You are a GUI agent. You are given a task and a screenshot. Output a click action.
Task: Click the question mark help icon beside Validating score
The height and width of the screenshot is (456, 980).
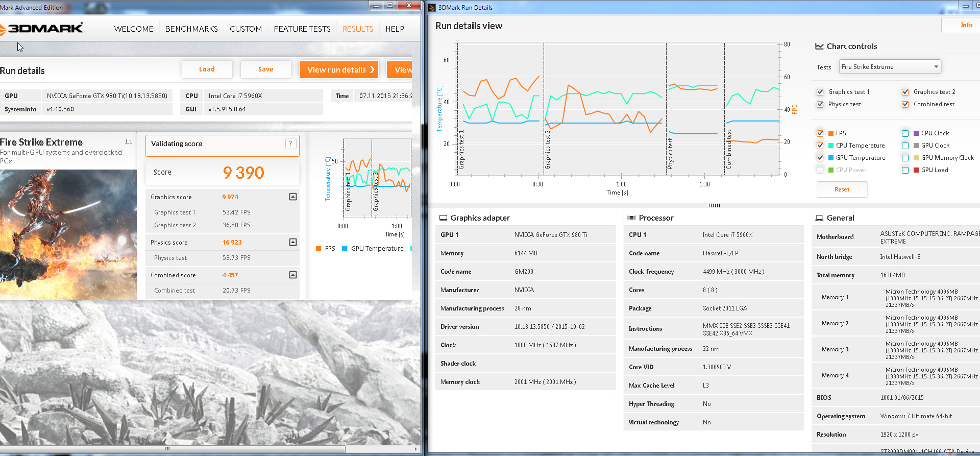tap(290, 143)
